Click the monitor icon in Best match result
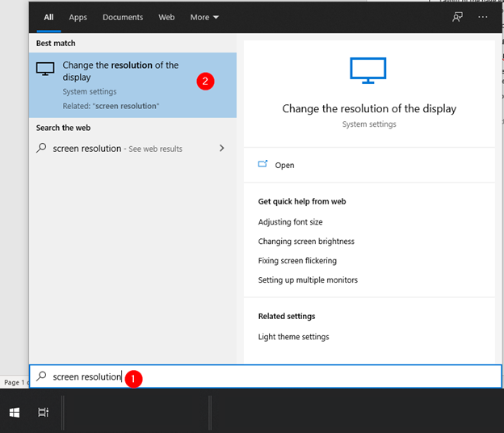This screenshot has height=433, width=504. [x=45, y=69]
